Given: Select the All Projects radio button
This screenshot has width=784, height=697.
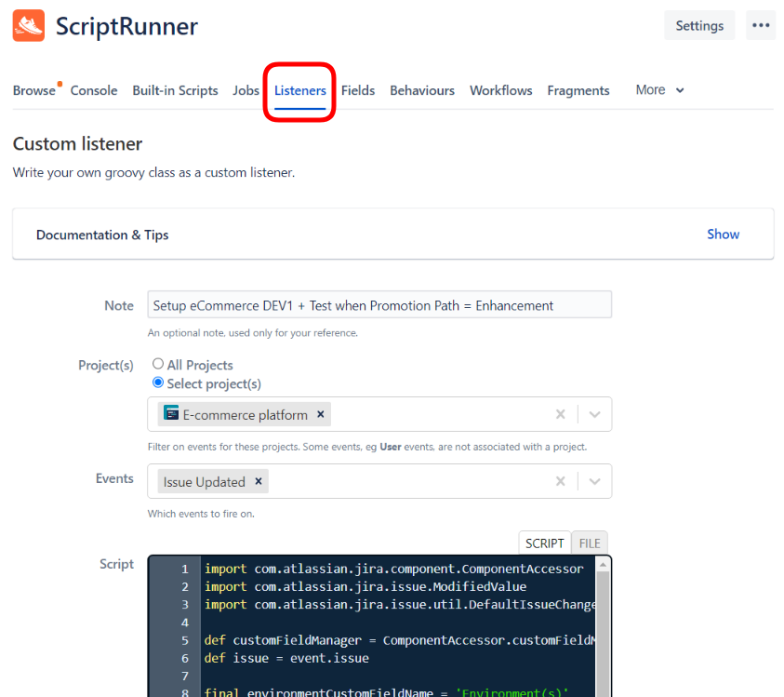Looking at the screenshot, I should 158,365.
